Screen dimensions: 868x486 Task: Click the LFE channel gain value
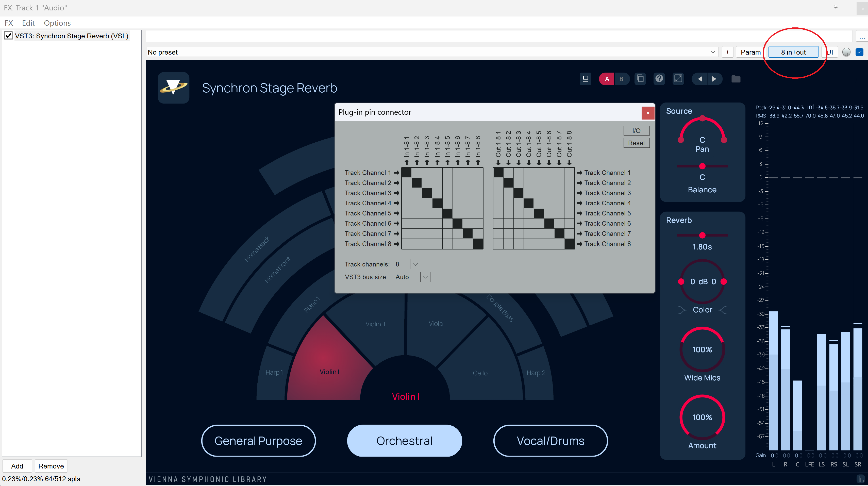pyautogui.click(x=811, y=455)
